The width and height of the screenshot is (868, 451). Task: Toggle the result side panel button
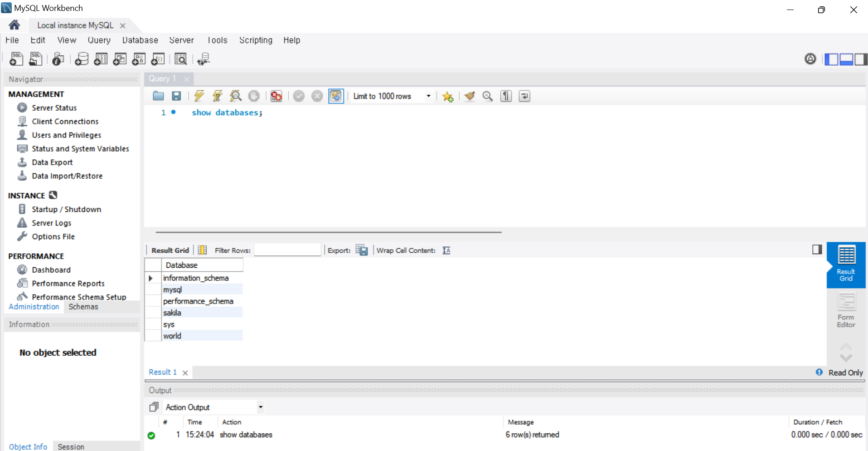click(817, 249)
